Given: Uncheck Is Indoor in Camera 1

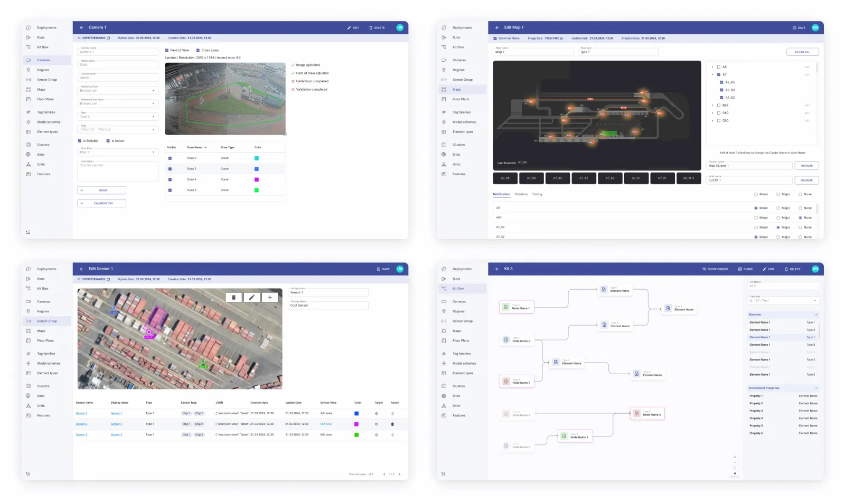Looking at the screenshot, I should tap(108, 141).
